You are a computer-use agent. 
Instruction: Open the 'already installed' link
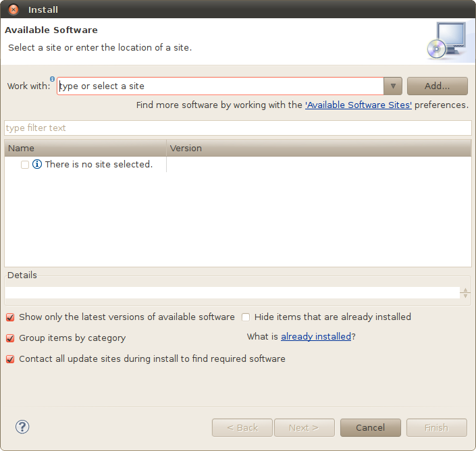coord(316,337)
